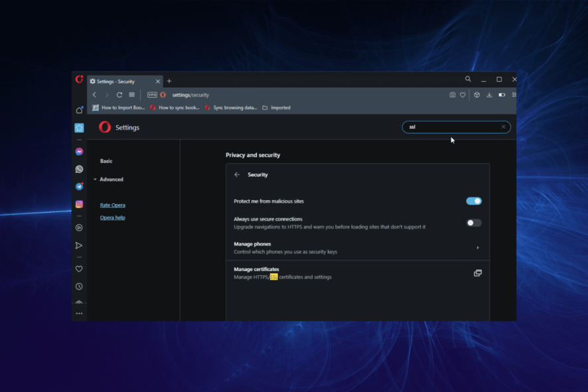Image resolution: width=588 pixels, height=392 pixels.
Task: Open sidebar Bookmarks heart icon
Action: point(79,269)
